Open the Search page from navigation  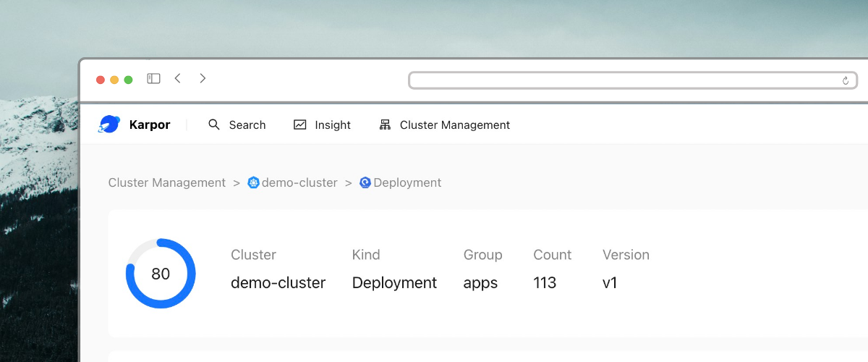(x=247, y=125)
